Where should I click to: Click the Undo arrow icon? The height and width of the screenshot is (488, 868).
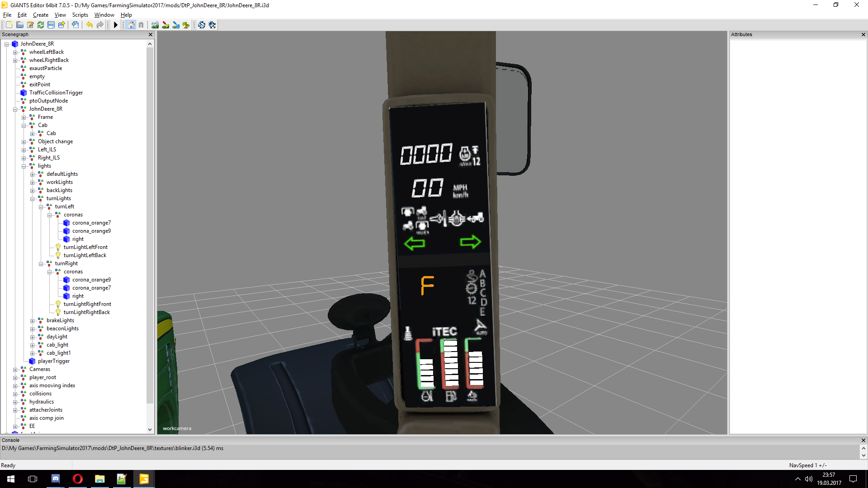click(x=90, y=25)
